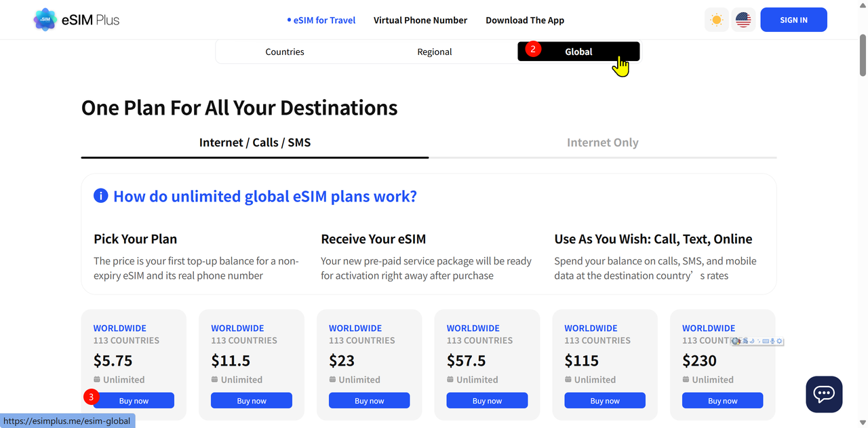Open Download The App link
This screenshot has height=428, width=868.
pyautogui.click(x=525, y=20)
